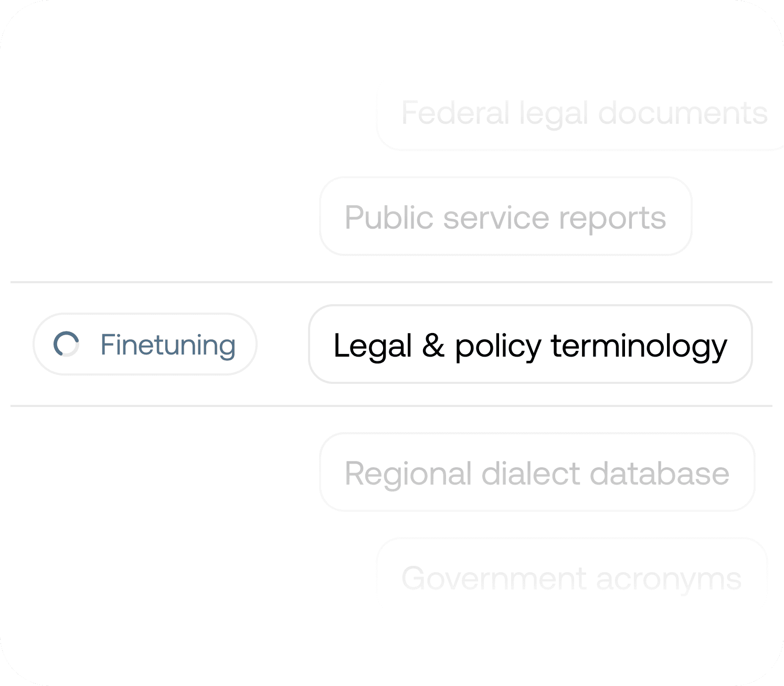The image size is (784, 686).
Task: Click the text "Legal & policy terminology"
Action: tap(531, 346)
